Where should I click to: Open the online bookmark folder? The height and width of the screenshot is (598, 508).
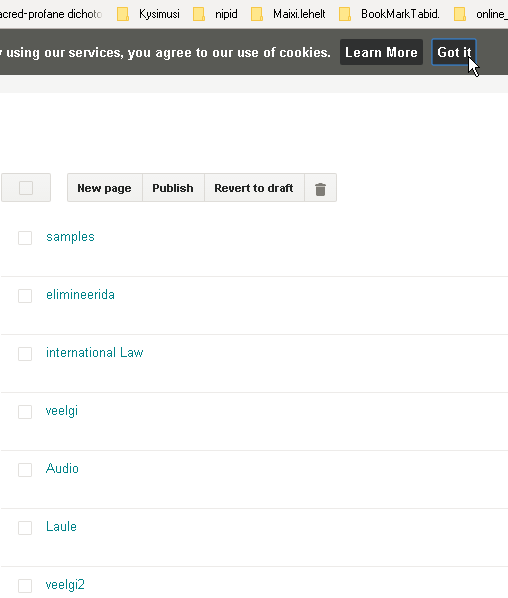[481, 14]
